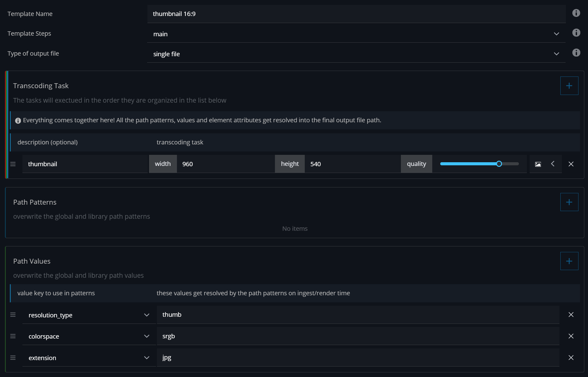Open the Template Steps dropdown
The width and height of the screenshot is (588, 377).
tap(356, 34)
